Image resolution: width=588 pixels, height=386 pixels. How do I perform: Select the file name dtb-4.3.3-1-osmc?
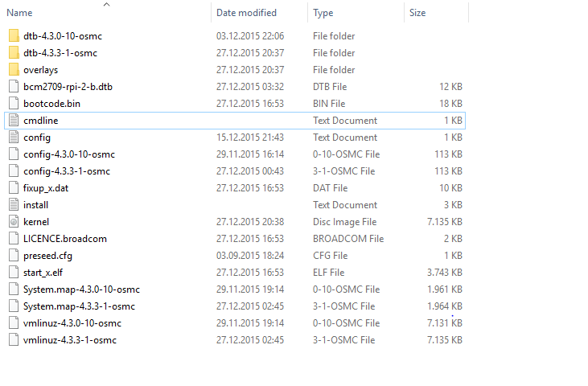pos(60,53)
